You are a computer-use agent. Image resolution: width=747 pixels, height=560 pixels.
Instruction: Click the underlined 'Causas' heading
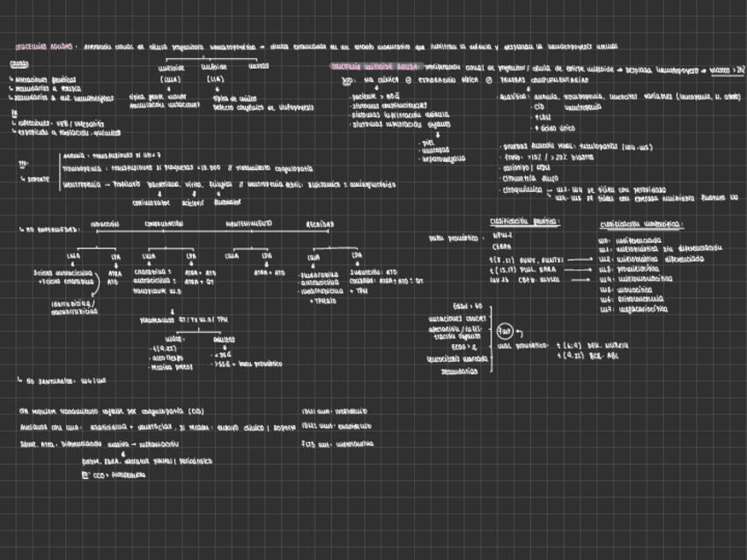pyautogui.click(x=18, y=65)
